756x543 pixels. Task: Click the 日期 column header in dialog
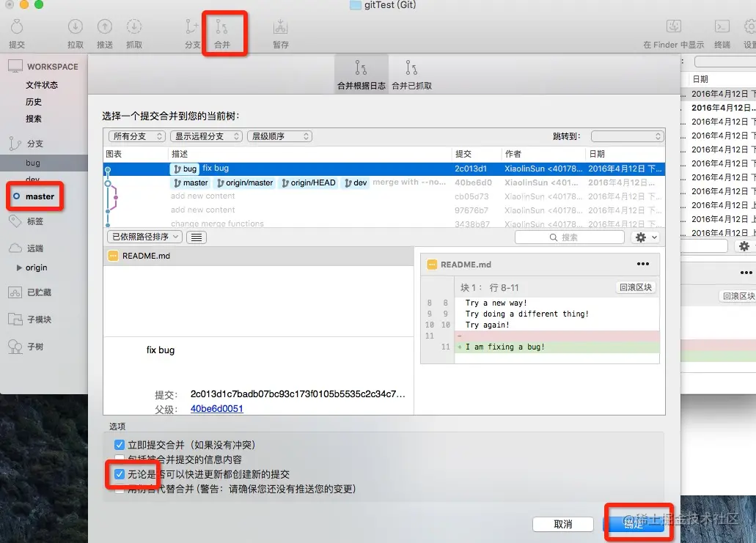pos(625,154)
